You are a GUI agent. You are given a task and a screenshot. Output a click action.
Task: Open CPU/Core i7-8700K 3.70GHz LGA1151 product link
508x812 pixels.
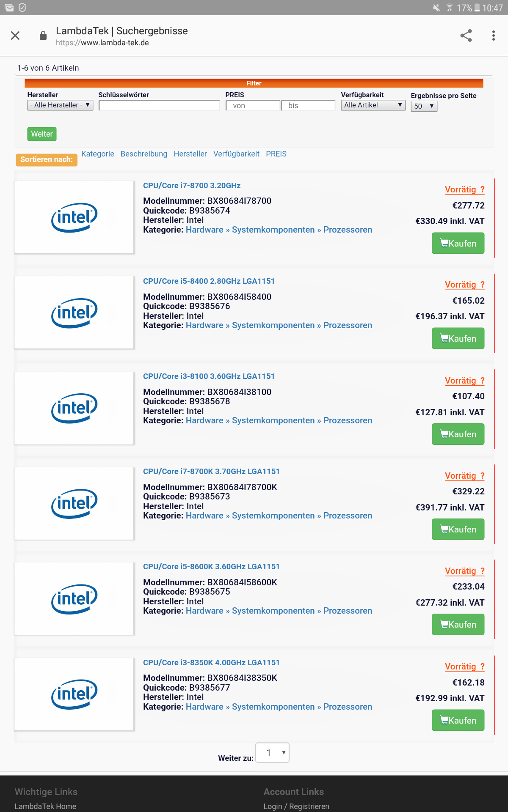tap(211, 472)
